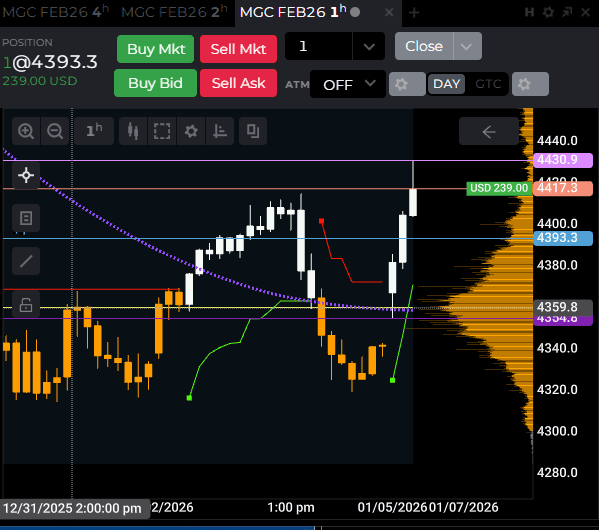Add a new chart tab

pyautogui.click(x=414, y=13)
